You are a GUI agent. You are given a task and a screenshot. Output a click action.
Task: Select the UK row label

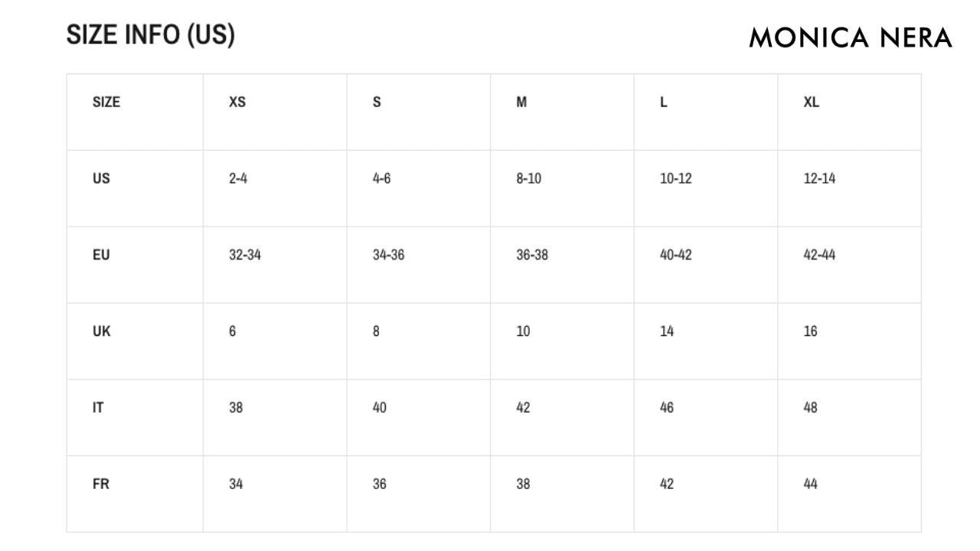coord(101,331)
